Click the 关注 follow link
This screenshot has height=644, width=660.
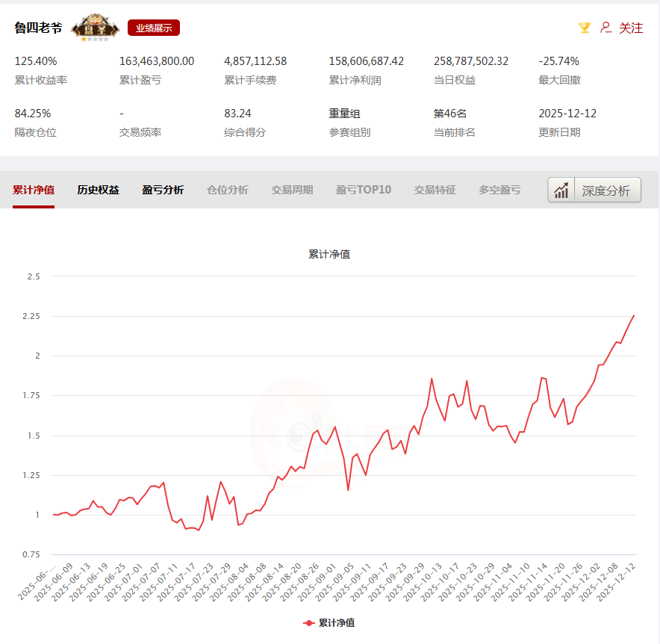pyautogui.click(x=631, y=28)
